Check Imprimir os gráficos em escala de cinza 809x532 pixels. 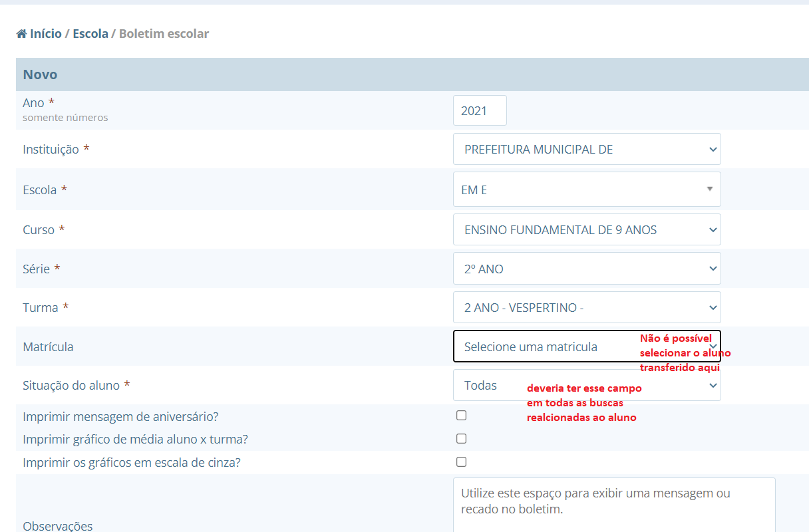pos(461,462)
